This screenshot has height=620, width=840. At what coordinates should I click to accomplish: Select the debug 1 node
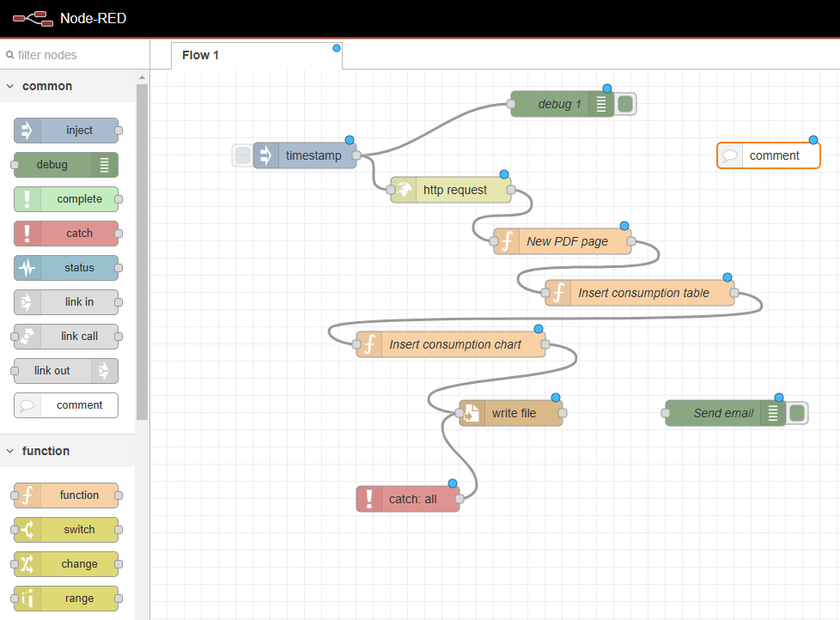pos(562,104)
